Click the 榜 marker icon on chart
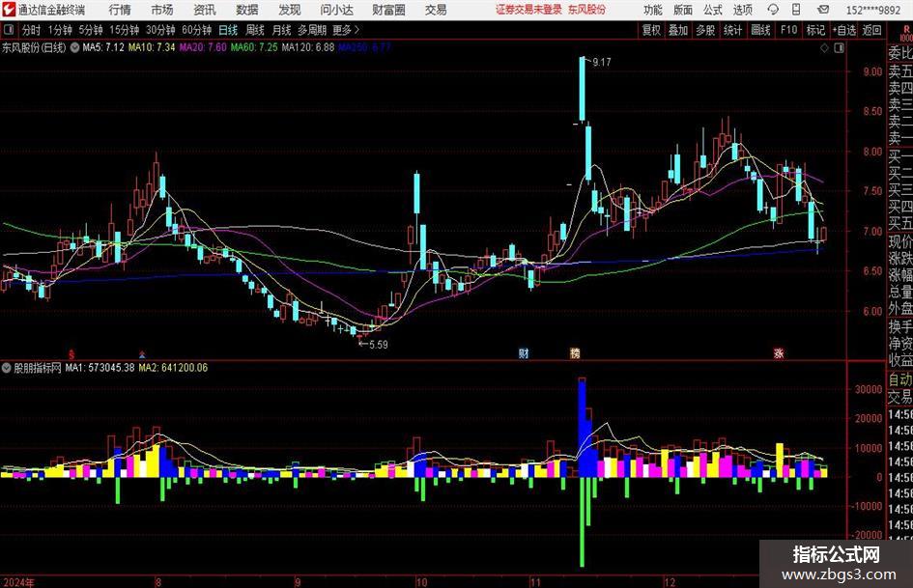This screenshot has width=913, height=588. [x=575, y=352]
